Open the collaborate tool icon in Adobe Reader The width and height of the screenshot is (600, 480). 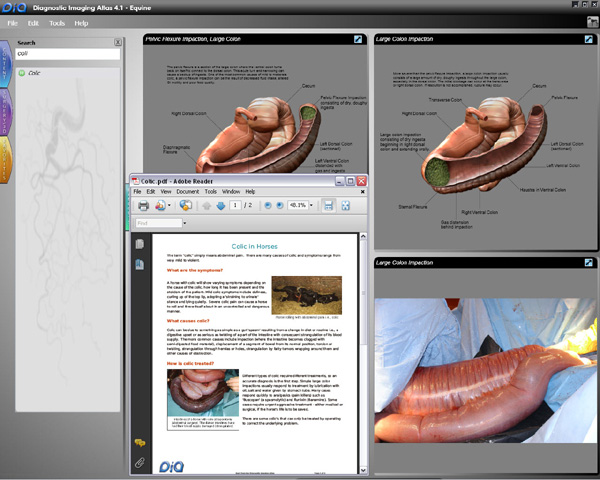(160, 206)
